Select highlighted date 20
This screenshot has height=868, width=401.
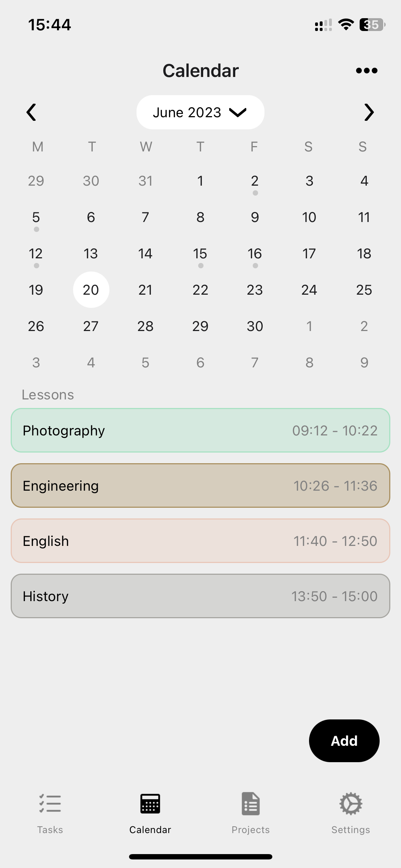[x=91, y=290]
